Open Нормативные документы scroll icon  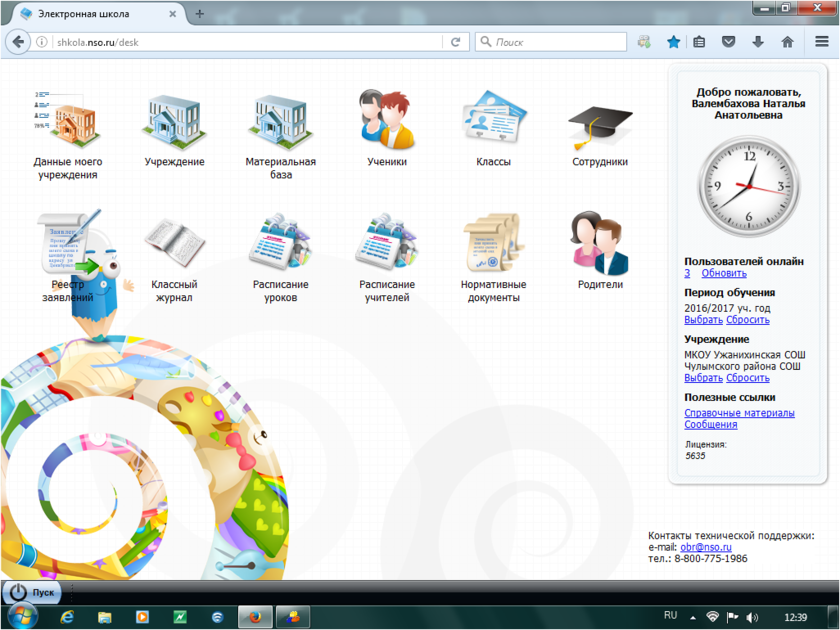click(x=493, y=244)
